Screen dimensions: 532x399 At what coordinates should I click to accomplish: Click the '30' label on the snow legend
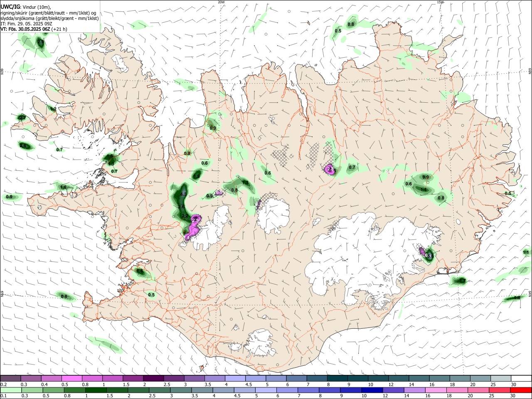click(x=513, y=384)
